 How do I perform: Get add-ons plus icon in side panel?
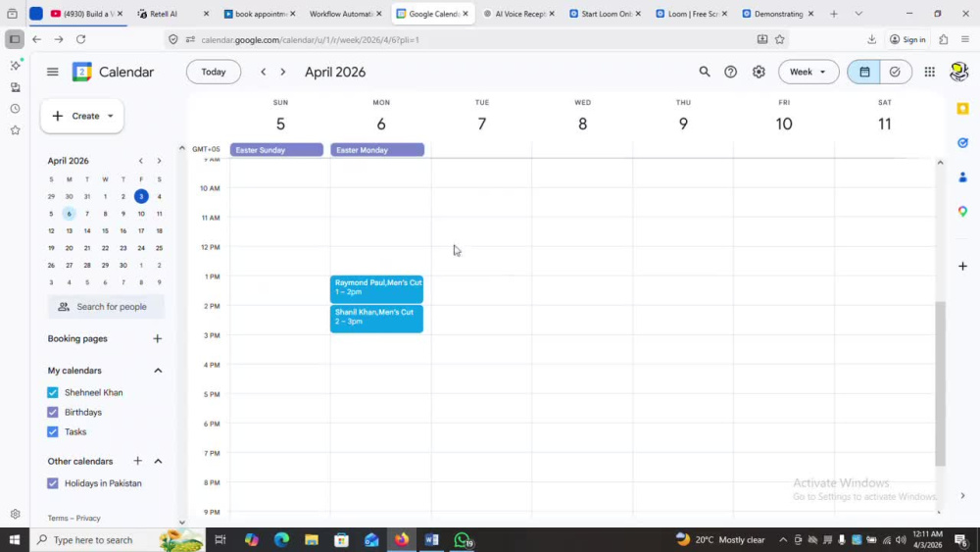click(962, 267)
